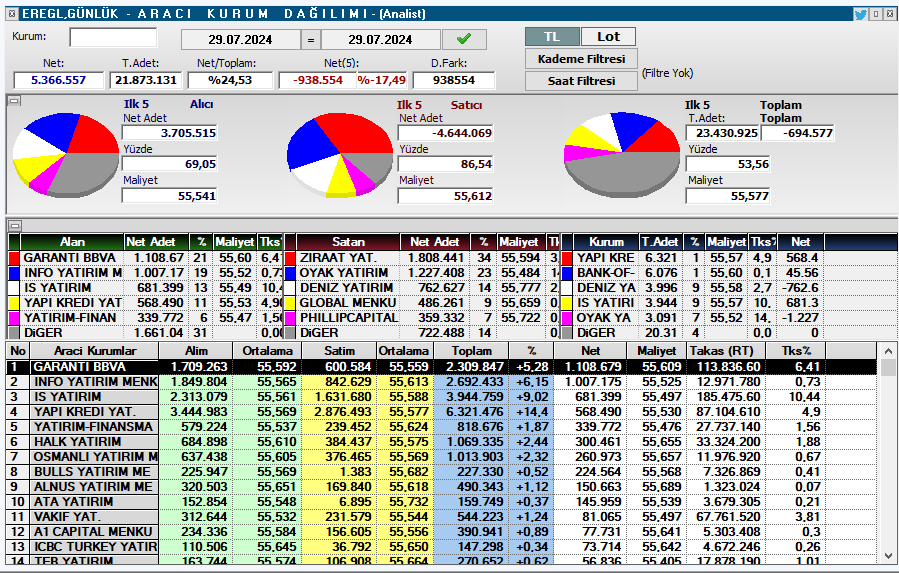Select the GARANTI BBVA row in main table

point(441,367)
